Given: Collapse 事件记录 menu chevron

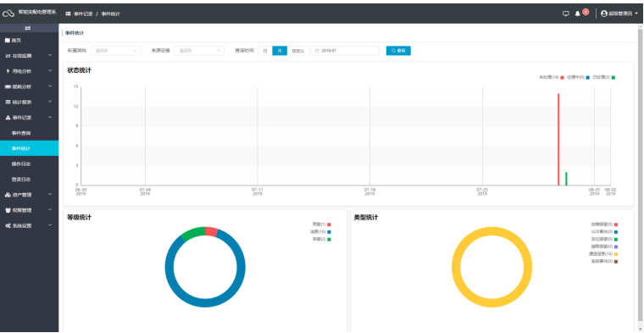Looking at the screenshot, I should 50,118.
